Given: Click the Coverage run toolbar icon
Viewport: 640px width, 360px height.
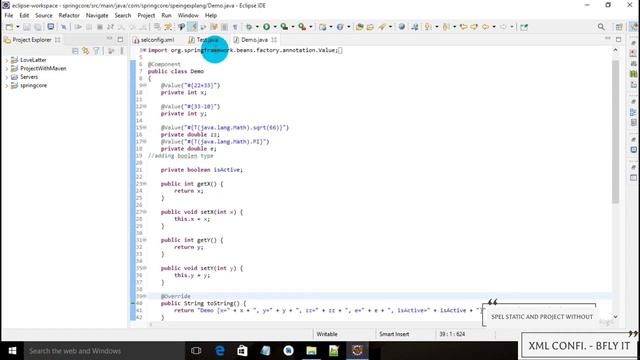Looking at the screenshot, I should [x=284, y=27].
